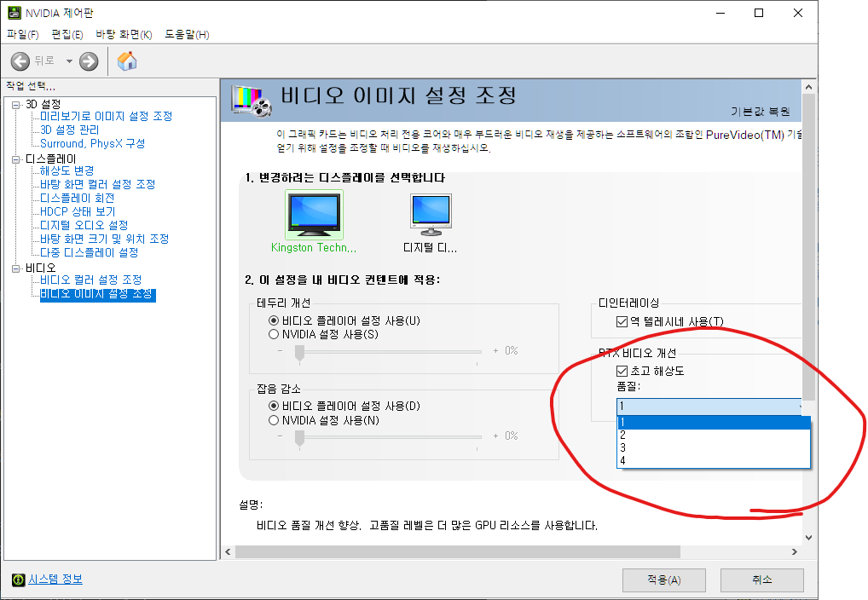Toggle 역 텔레시네 사용(T) checkbox

pos(622,322)
